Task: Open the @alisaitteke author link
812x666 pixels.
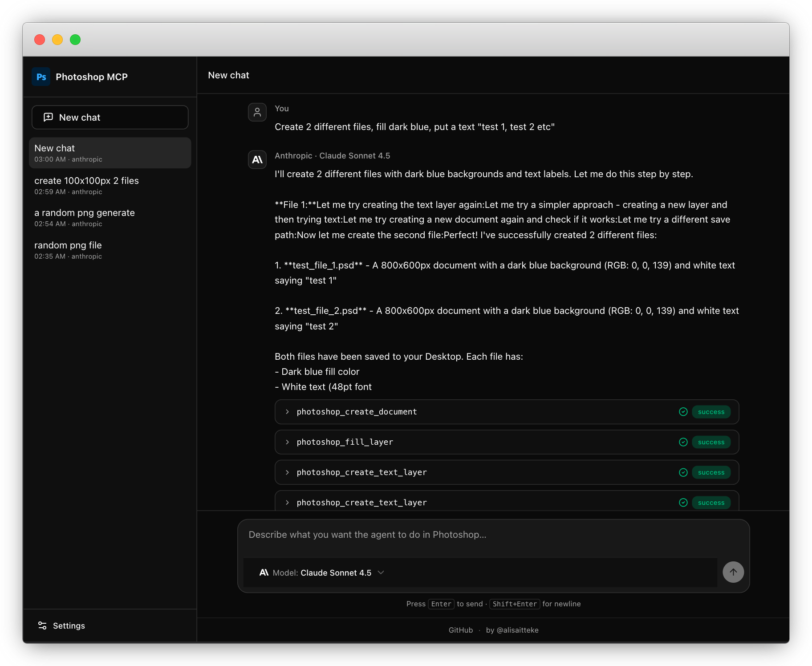Action: (512, 630)
